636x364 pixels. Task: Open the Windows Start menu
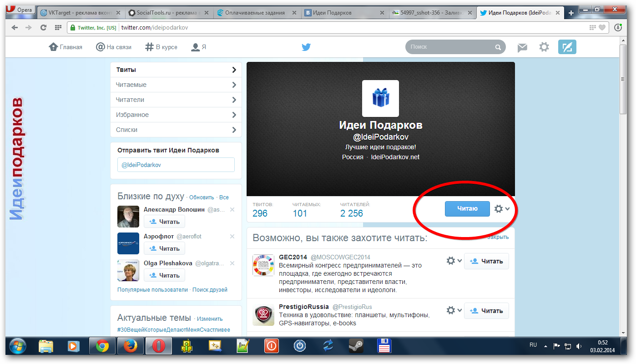(17, 346)
